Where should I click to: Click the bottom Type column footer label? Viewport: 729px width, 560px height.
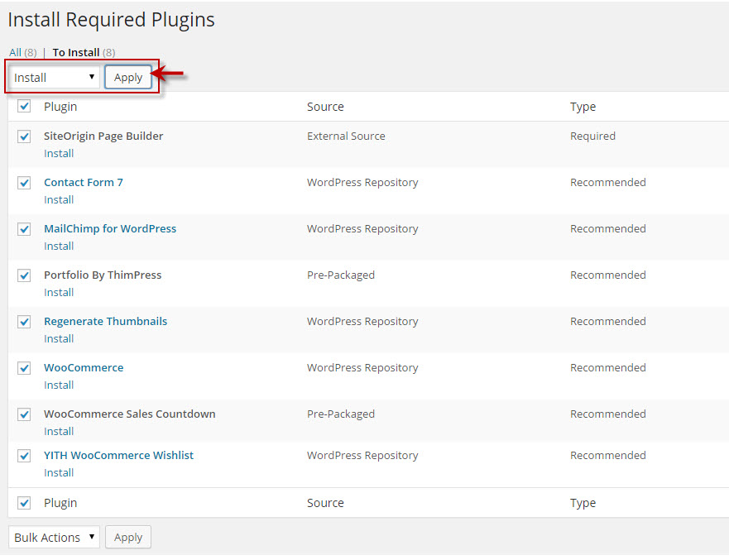click(x=583, y=503)
